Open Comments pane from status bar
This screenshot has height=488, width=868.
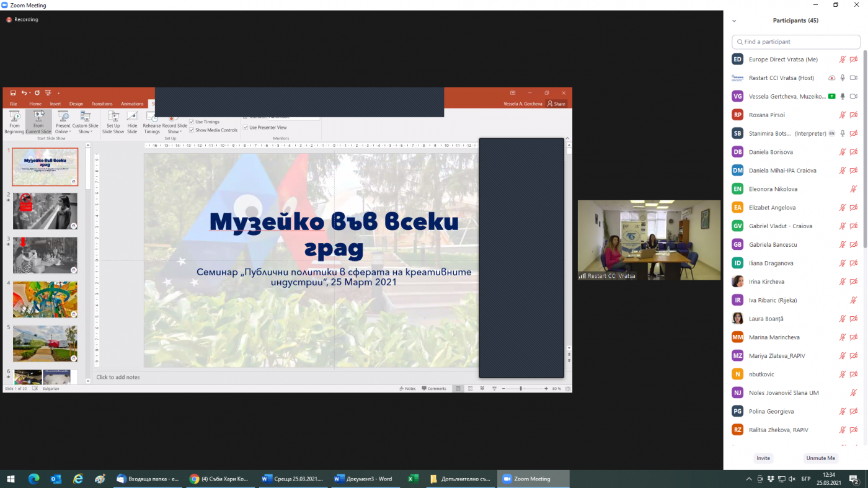(x=434, y=389)
